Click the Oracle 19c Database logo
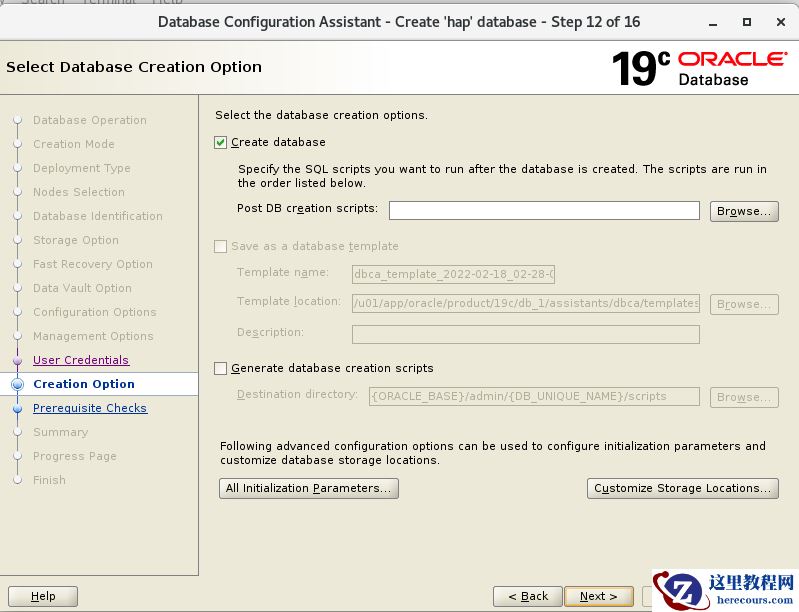The height and width of the screenshot is (612, 799). (700, 68)
